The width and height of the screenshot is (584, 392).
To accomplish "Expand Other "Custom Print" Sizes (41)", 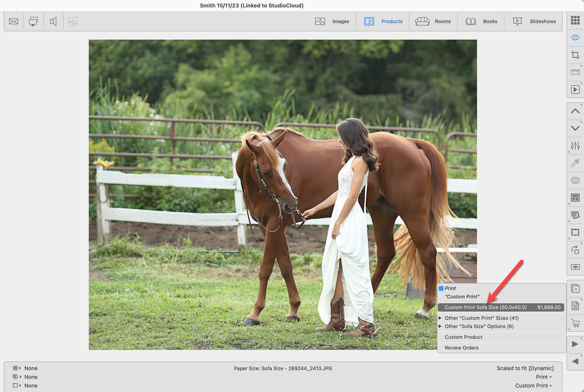I will click(481, 318).
